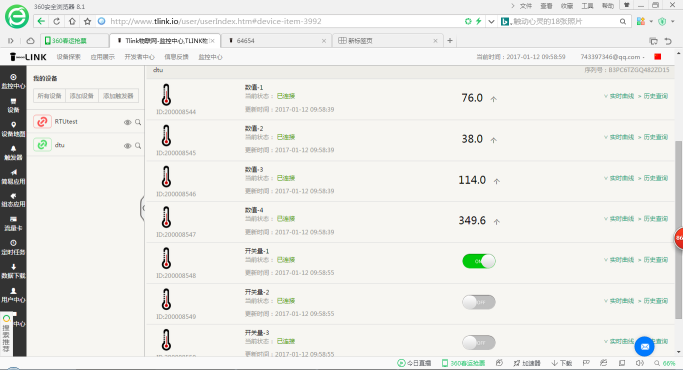
Task: Click the 添加设备 button
Action: pos(82,96)
